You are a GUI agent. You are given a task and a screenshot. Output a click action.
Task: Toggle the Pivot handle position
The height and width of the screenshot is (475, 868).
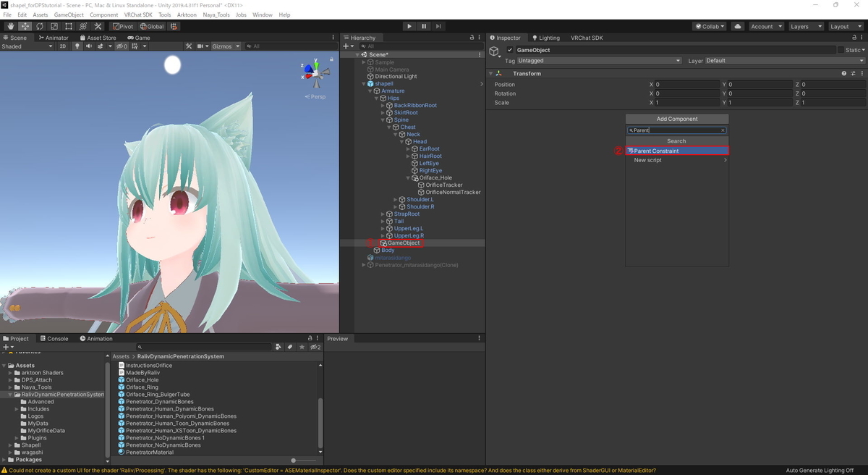(122, 26)
